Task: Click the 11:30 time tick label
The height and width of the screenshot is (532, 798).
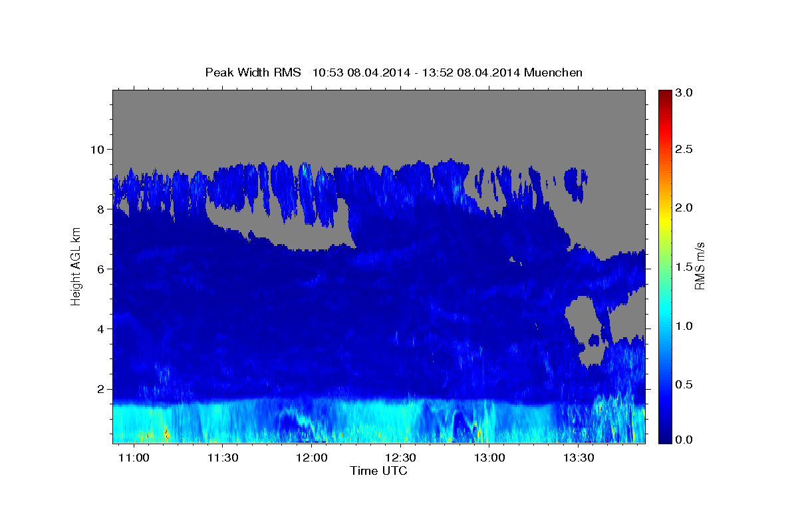Action: click(x=223, y=458)
